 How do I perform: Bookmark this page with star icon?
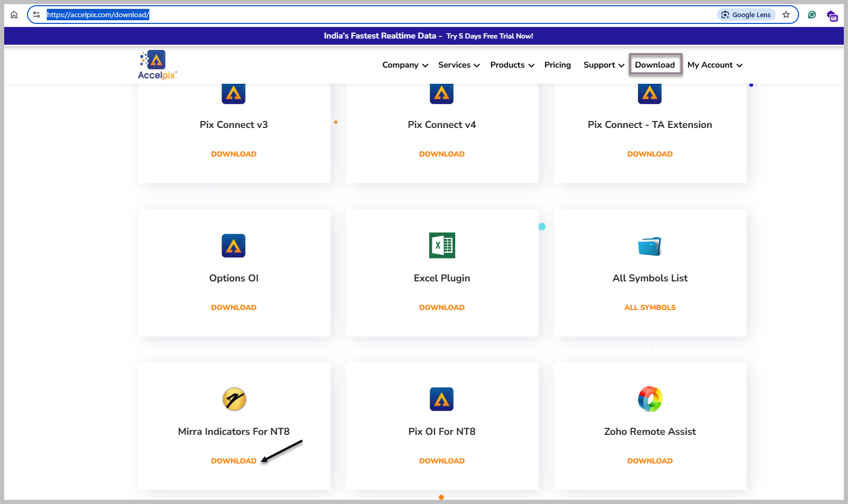click(x=786, y=15)
